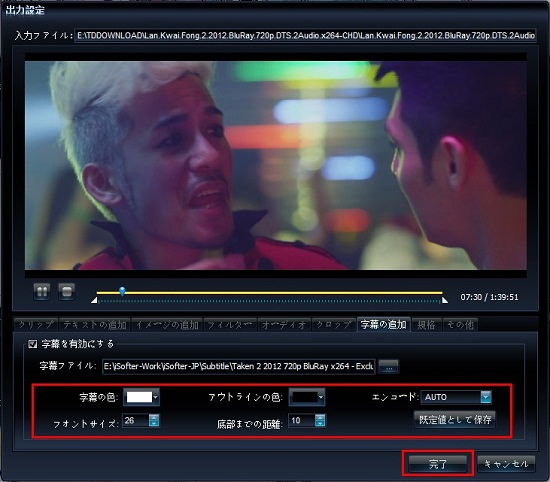Browse for subtitle file with the ... button
This screenshot has height=482, width=550.
point(389,367)
